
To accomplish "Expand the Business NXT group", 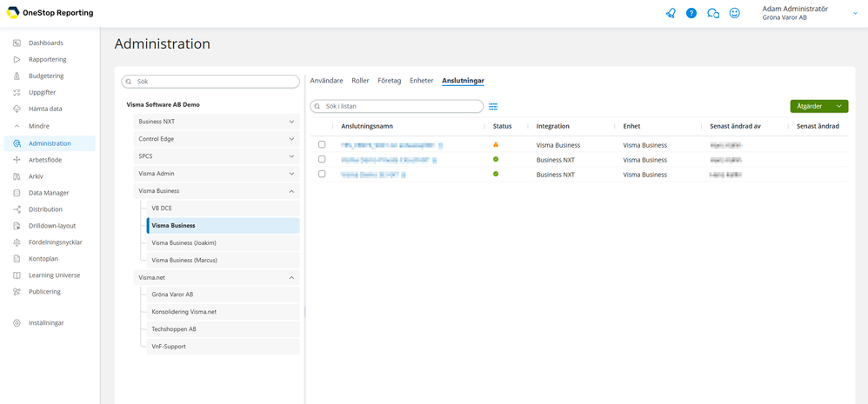I will click(291, 122).
